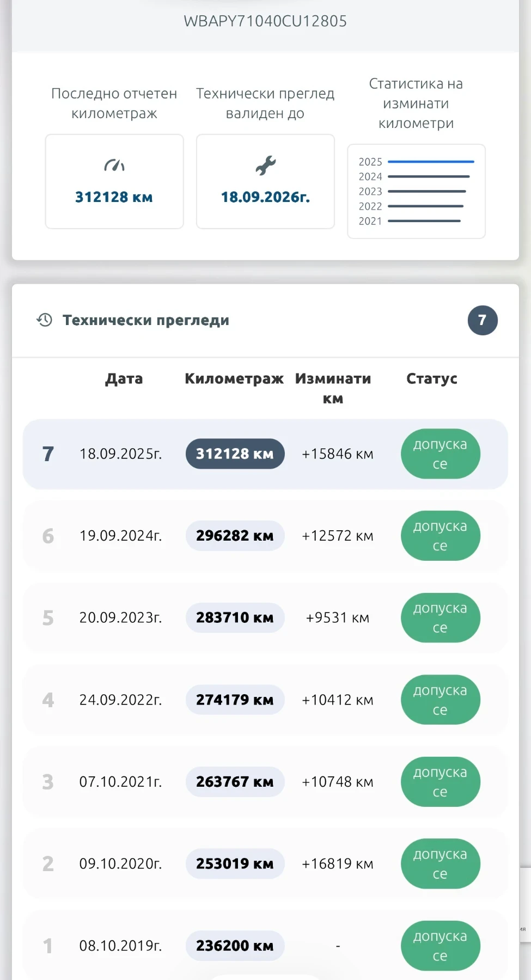Image resolution: width=531 pixels, height=980 pixels.
Task: Click the Дата column header
Action: pyautogui.click(x=124, y=379)
